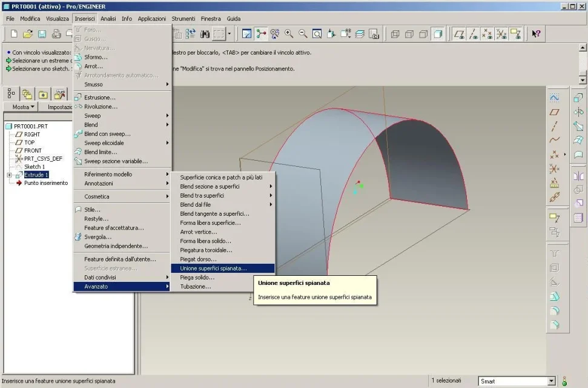Click the Zoom In magnifier icon

pos(289,34)
